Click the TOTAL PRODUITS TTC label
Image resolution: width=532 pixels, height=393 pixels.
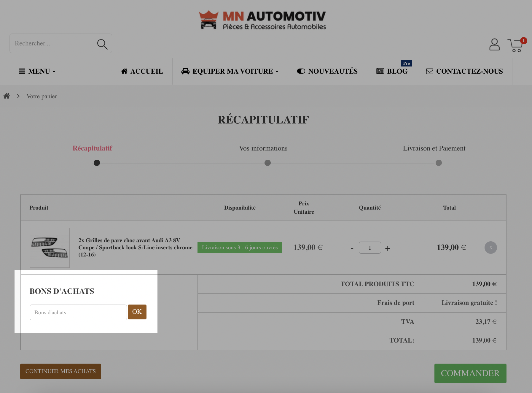coord(377,284)
